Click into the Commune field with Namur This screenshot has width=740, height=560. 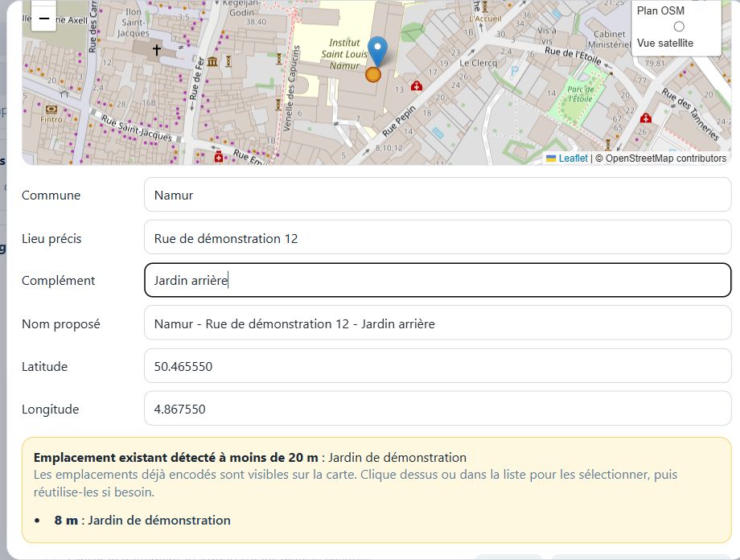(x=438, y=195)
